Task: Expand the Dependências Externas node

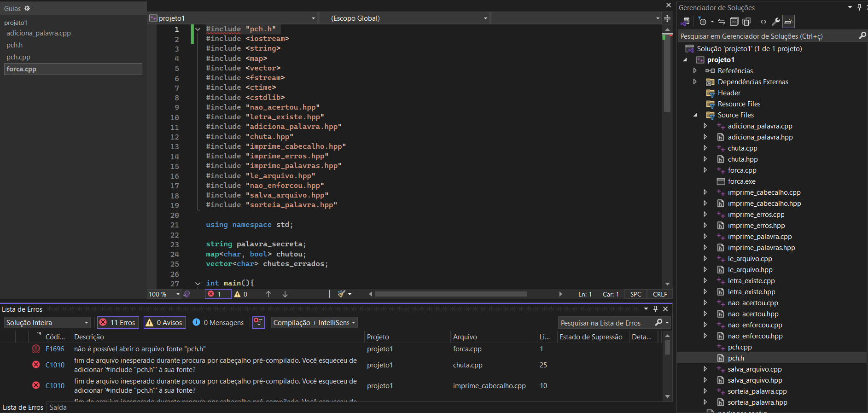Action: 695,81
